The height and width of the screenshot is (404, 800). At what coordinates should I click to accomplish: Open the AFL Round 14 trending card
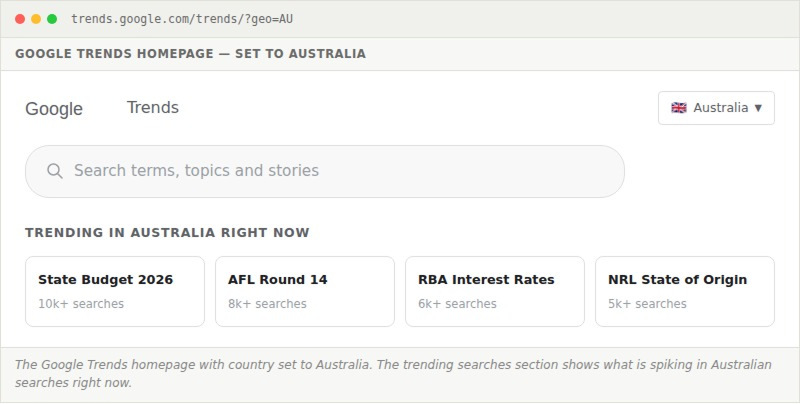(305, 291)
